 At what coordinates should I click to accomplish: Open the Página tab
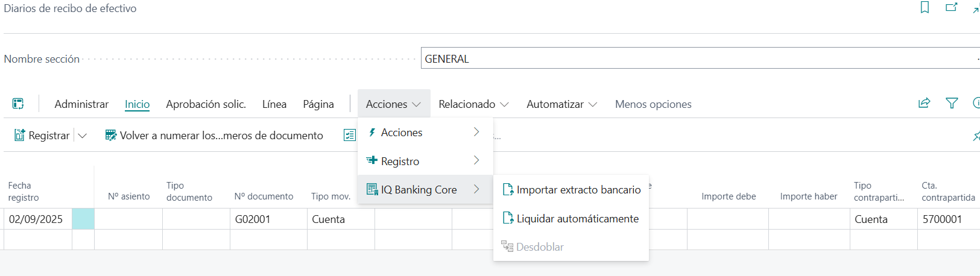318,104
